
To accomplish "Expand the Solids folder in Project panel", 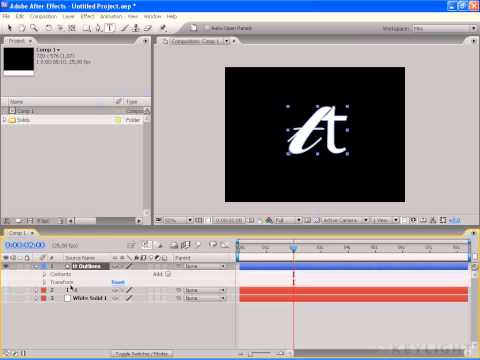I will tap(4, 120).
